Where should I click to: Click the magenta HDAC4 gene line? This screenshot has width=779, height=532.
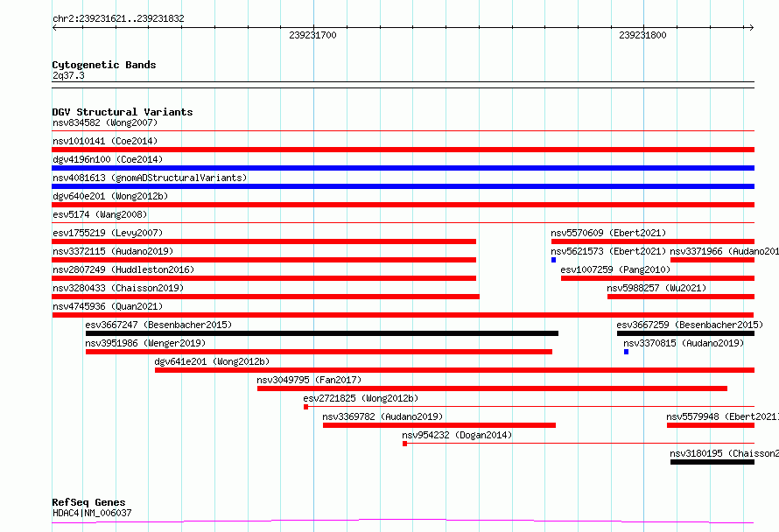click(x=403, y=521)
